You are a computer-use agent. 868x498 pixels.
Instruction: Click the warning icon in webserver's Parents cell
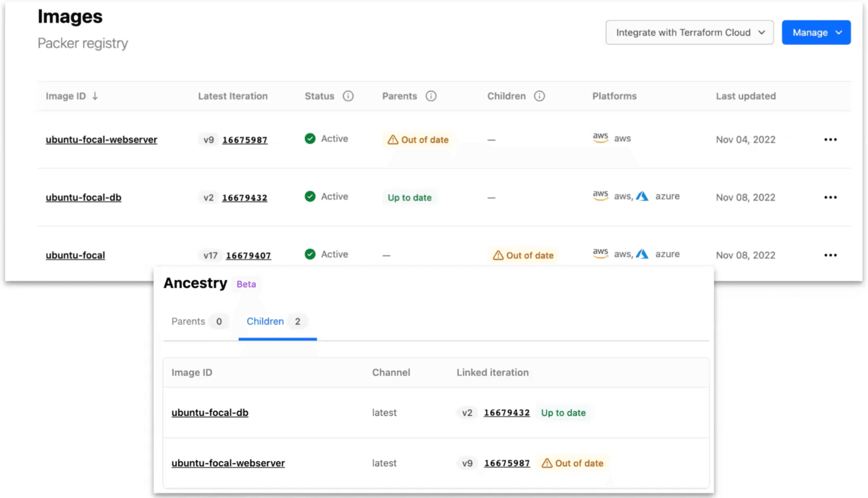click(x=393, y=139)
